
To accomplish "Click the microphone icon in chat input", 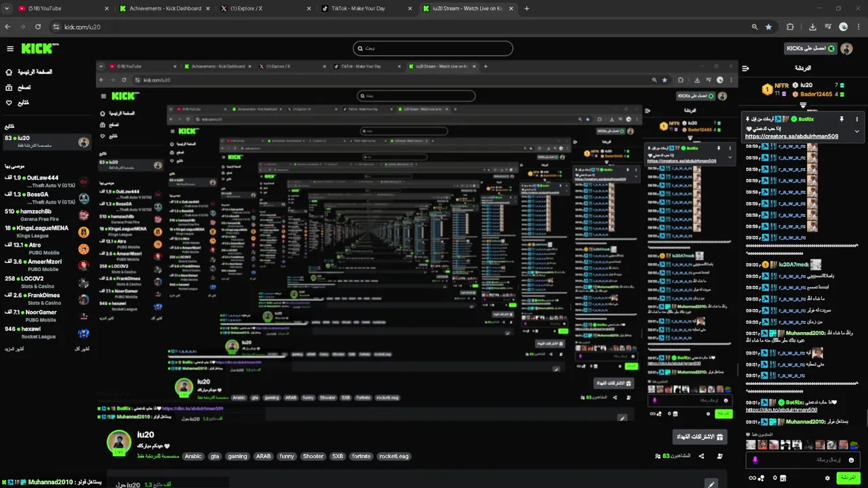I will coord(755,460).
